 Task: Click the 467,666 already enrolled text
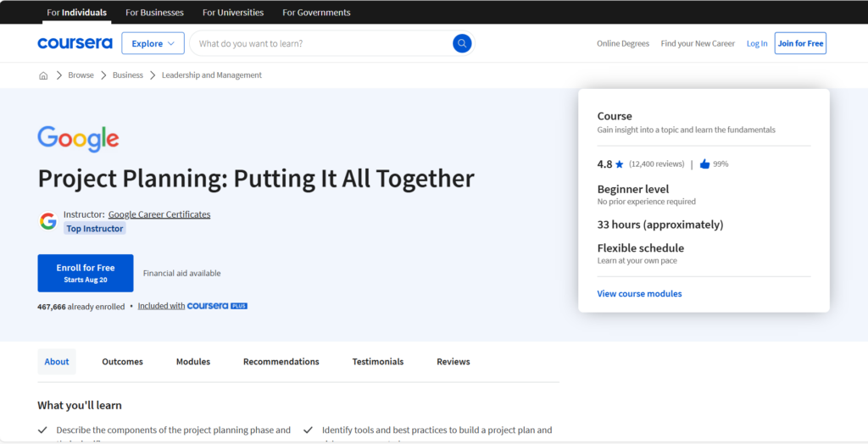tap(81, 306)
